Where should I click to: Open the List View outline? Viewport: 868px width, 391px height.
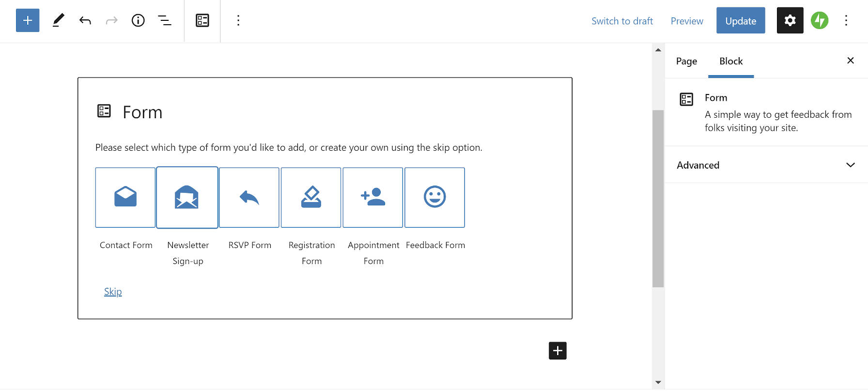coord(165,20)
